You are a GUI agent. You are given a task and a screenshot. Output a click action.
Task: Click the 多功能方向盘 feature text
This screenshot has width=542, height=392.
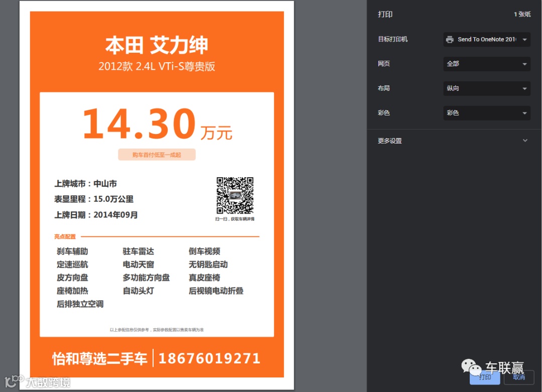click(146, 278)
